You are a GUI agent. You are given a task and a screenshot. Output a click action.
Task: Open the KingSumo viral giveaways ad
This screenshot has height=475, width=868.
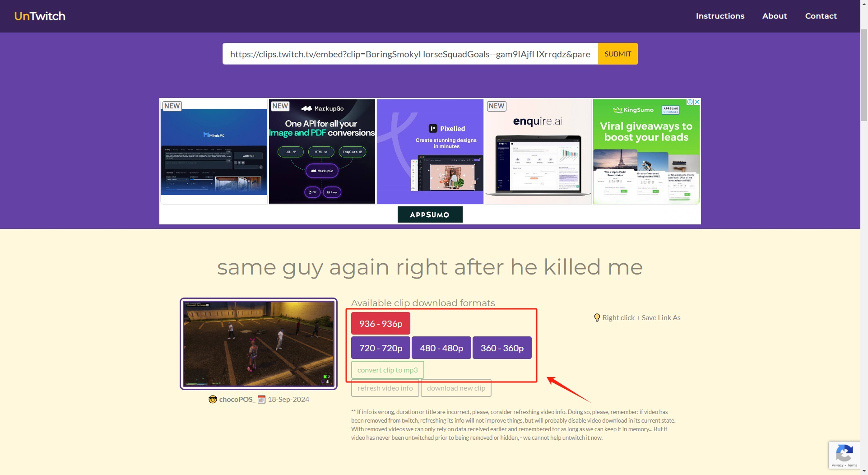646,152
